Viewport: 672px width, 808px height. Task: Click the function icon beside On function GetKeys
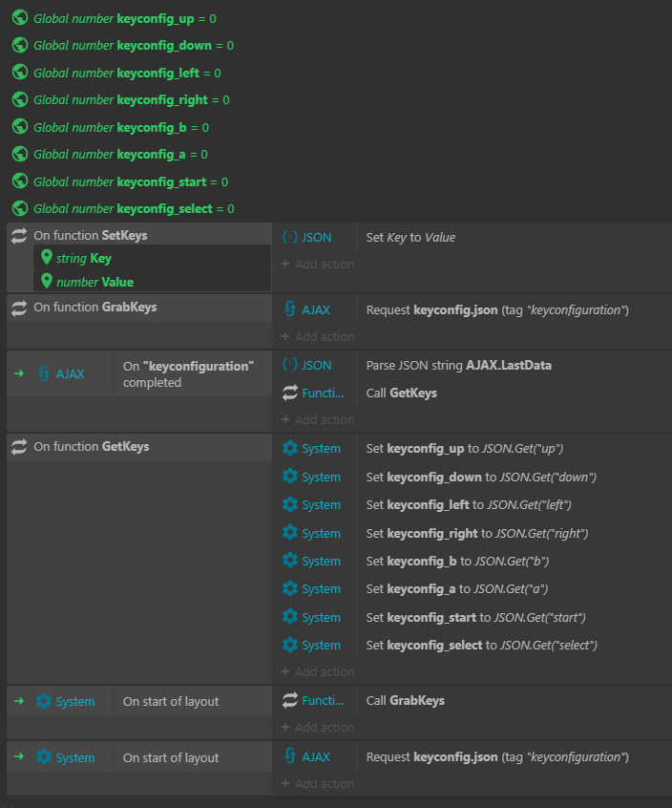[19, 446]
